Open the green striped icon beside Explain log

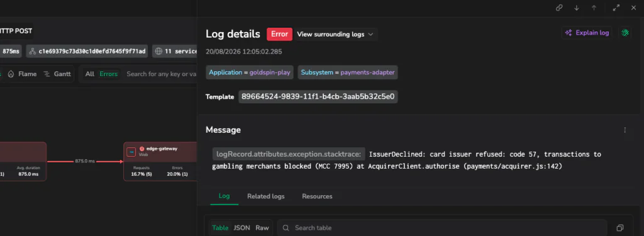[x=625, y=33]
